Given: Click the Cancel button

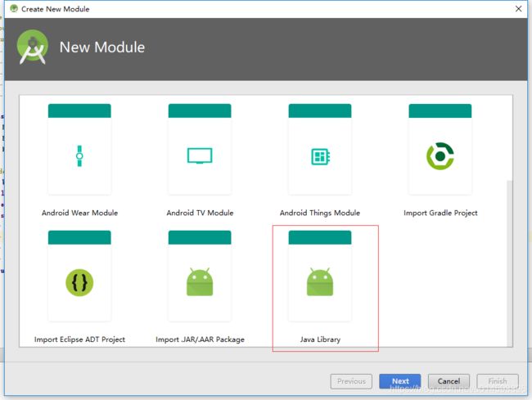Looking at the screenshot, I should pyautogui.click(x=449, y=381).
